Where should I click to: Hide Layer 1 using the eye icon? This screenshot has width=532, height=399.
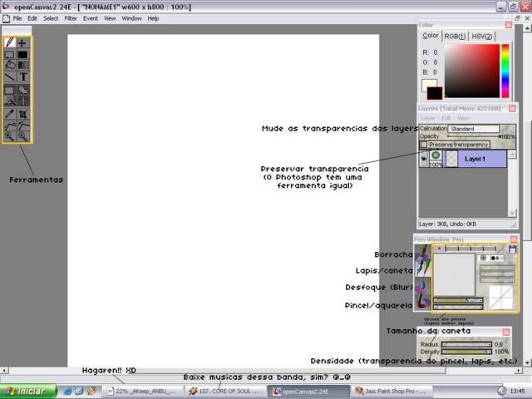click(424, 159)
